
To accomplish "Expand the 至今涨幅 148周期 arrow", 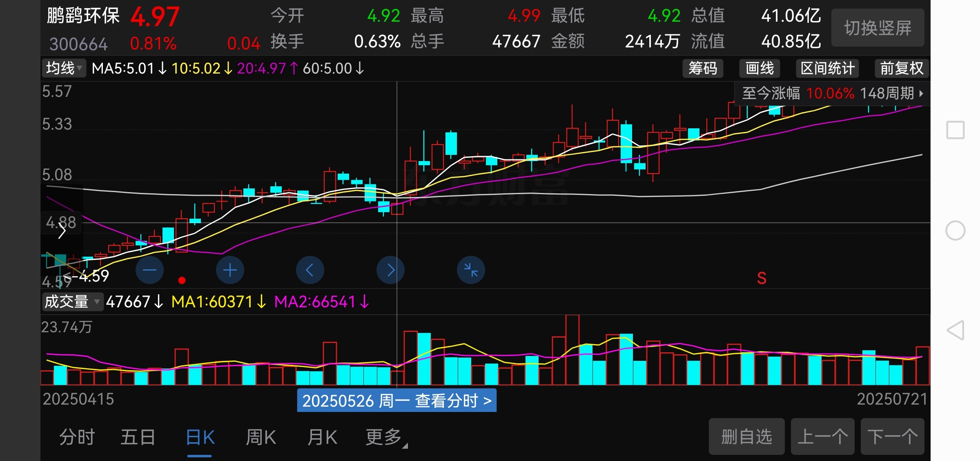I will [x=921, y=94].
